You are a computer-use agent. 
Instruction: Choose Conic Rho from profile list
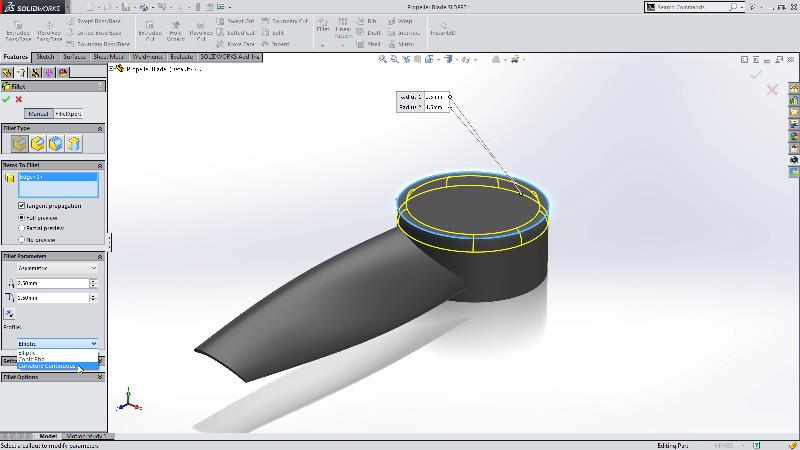click(57, 359)
